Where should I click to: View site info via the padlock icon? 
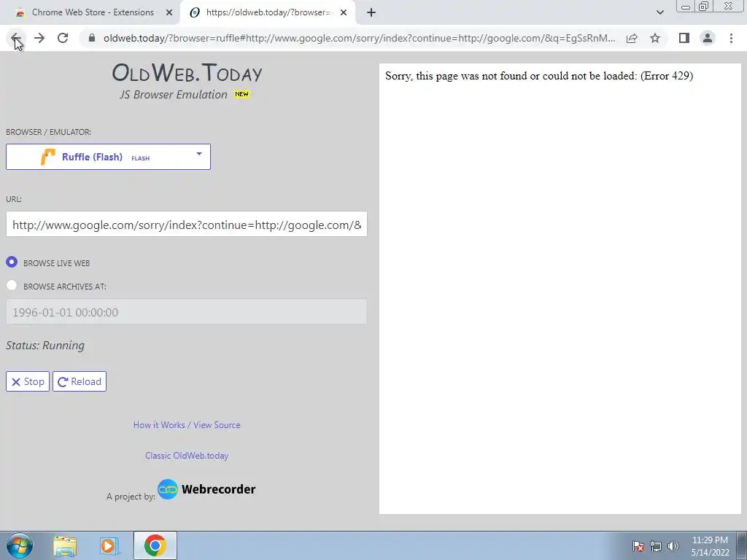(92, 38)
